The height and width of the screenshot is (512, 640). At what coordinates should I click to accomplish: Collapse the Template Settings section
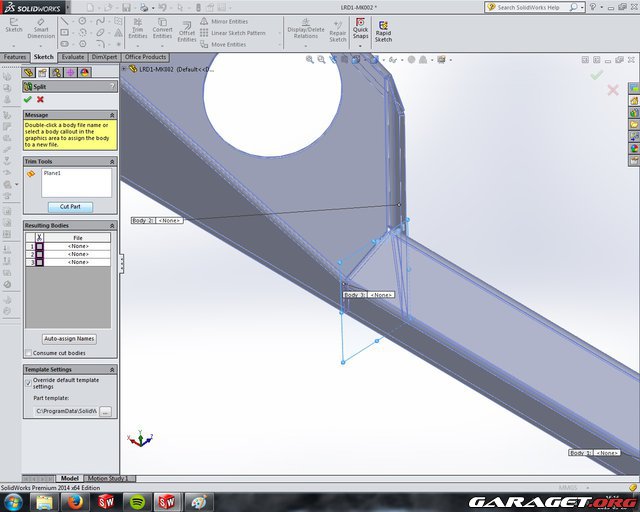tap(112, 369)
